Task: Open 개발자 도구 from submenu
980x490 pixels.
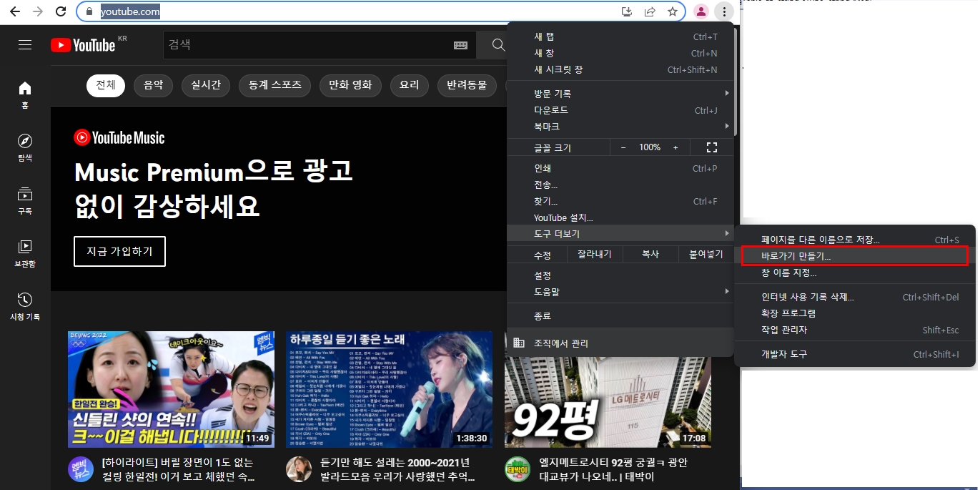Action: (855, 354)
